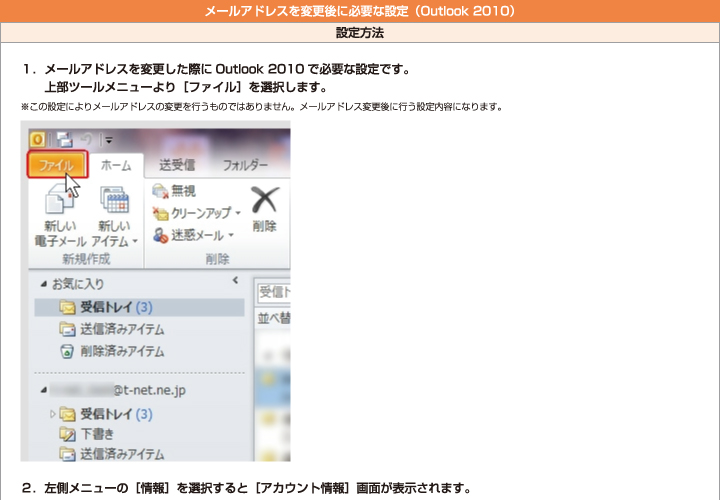Open the ファイル tab
The width and height of the screenshot is (720, 500).
point(57,164)
